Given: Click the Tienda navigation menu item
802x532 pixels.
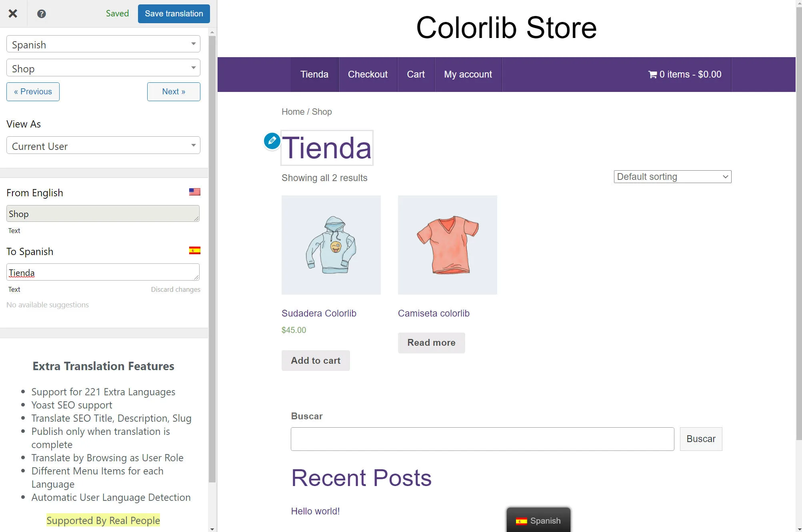Looking at the screenshot, I should click(314, 74).
